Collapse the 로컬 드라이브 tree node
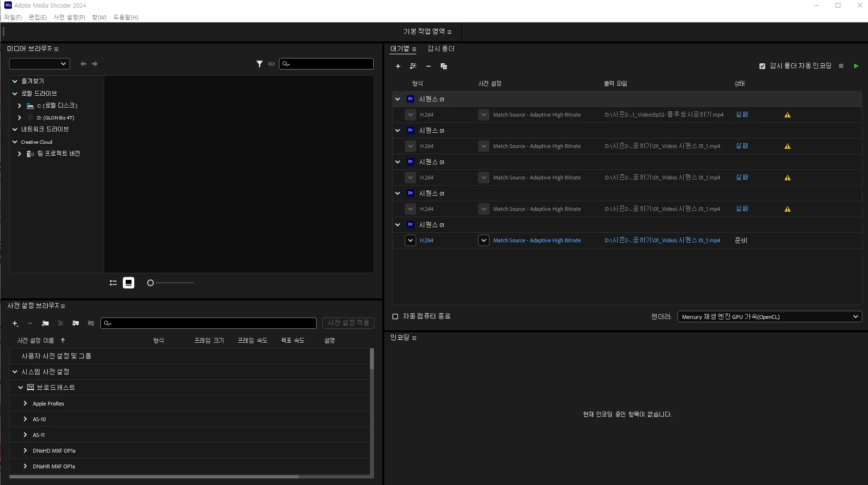The width and height of the screenshot is (868, 485). coord(15,94)
